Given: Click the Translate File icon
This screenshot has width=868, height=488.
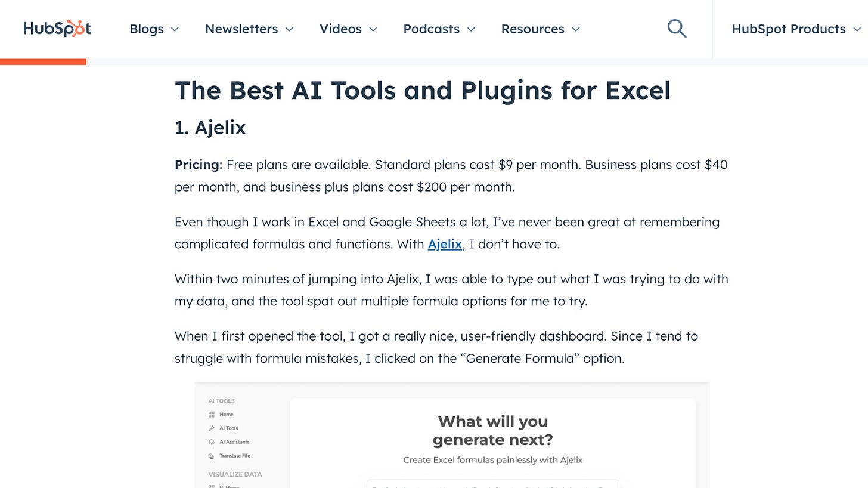Looking at the screenshot, I should [x=211, y=456].
